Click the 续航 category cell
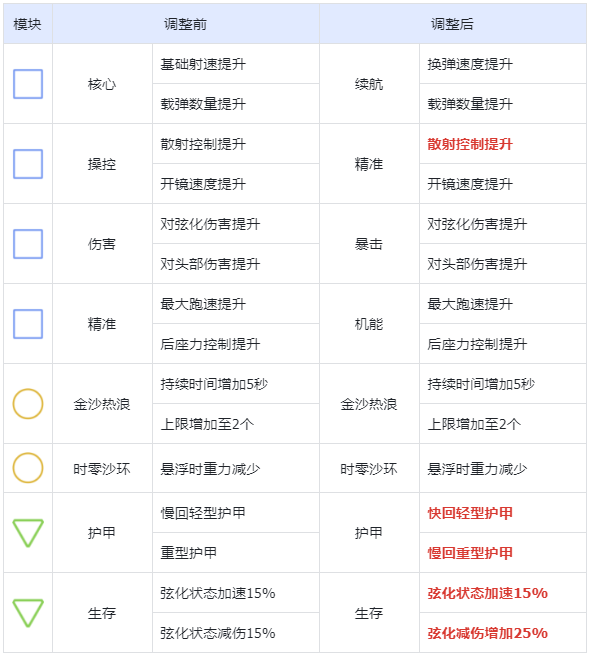 [x=369, y=84]
